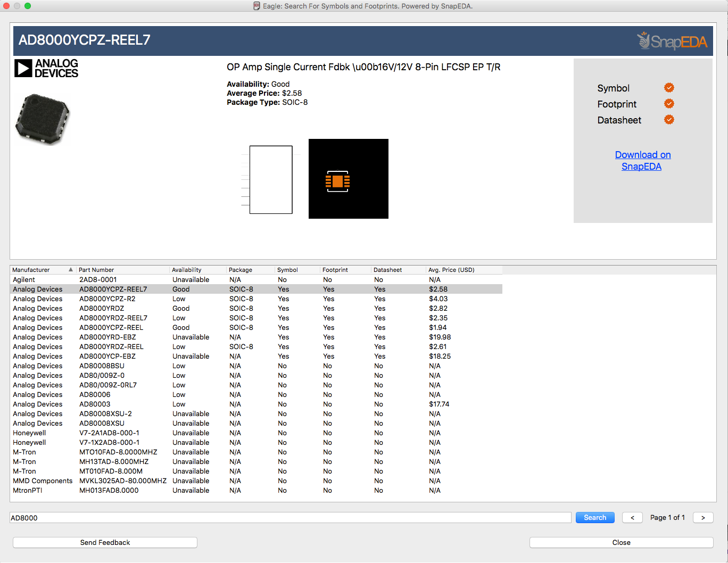Click the chip package photo thumbnail
Screen dimensions: 728x563
click(43, 119)
